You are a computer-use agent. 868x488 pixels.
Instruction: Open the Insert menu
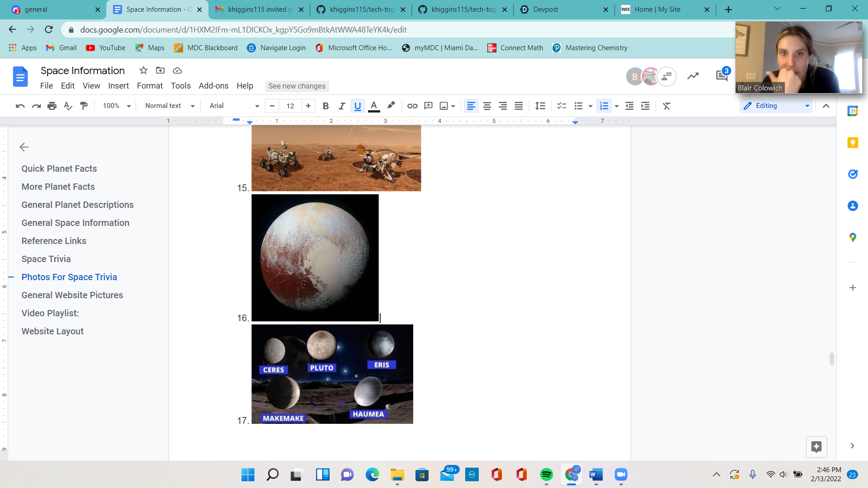(x=118, y=86)
